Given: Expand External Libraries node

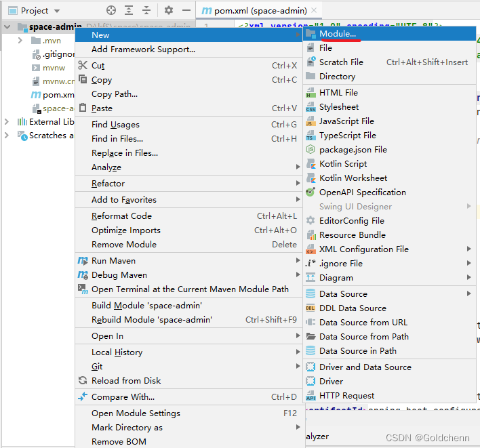Looking at the screenshot, I should click(6, 122).
